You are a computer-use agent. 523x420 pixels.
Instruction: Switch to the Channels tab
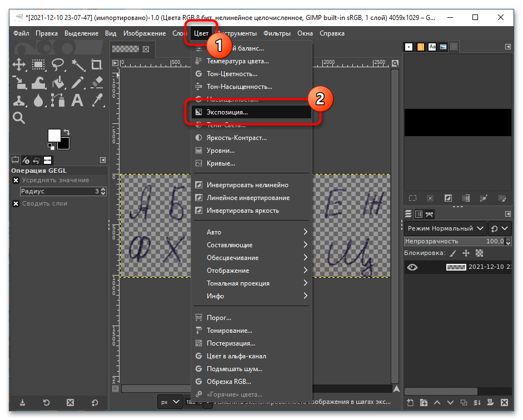point(419,214)
